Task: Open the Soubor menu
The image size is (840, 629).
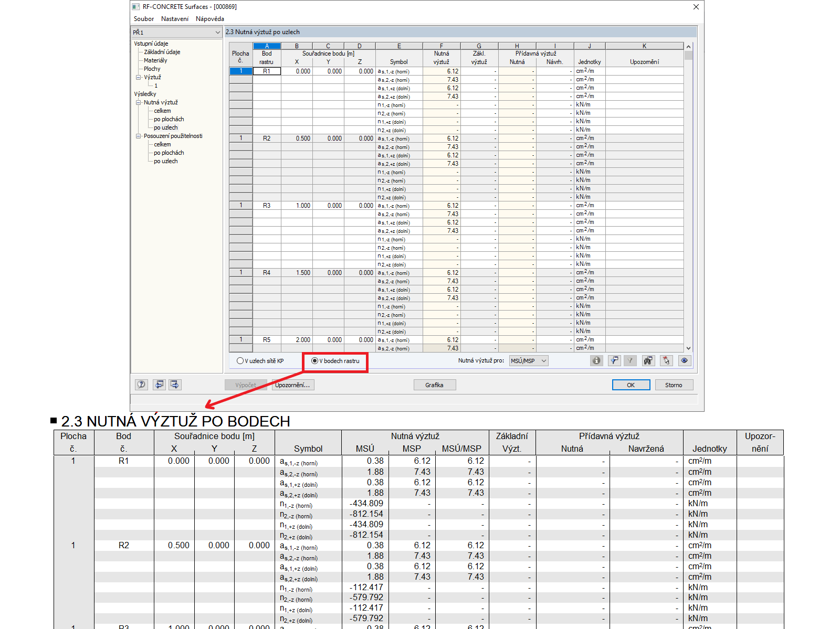Action: (x=144, y=19)
